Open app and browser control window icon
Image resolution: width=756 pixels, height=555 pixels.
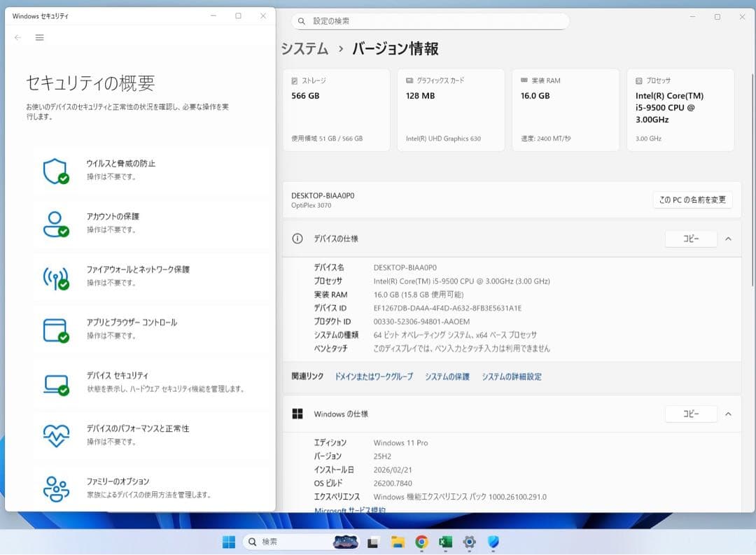coord(56,330)
